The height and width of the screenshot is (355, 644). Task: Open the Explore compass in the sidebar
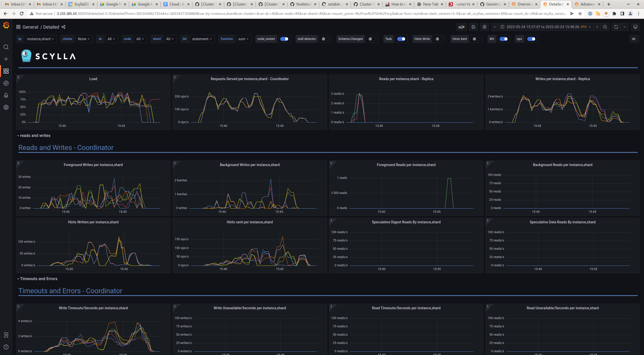point(6,83)
